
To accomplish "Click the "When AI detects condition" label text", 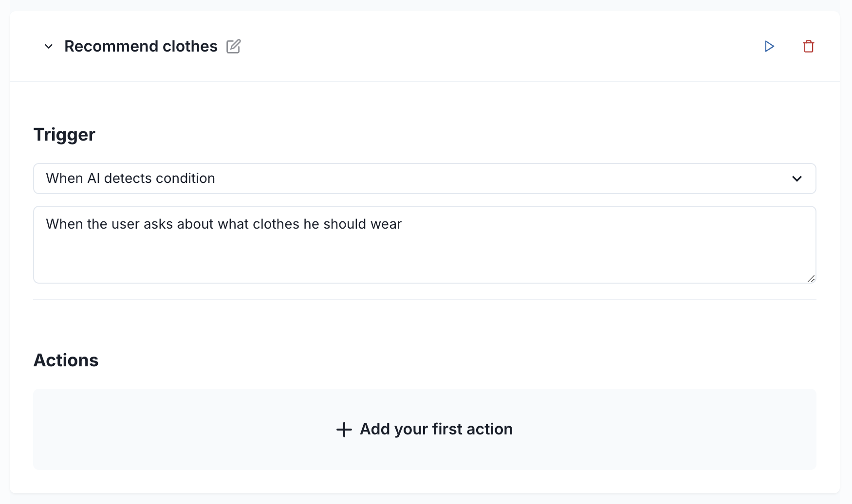I will click(130, 179).
